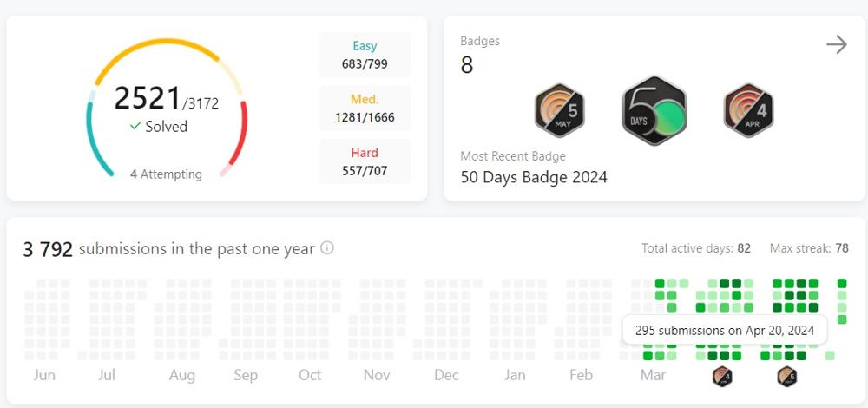This screenshot has height=408, width=868.
Task: Click the Max streak 78 stat
Action: (809, 248)
